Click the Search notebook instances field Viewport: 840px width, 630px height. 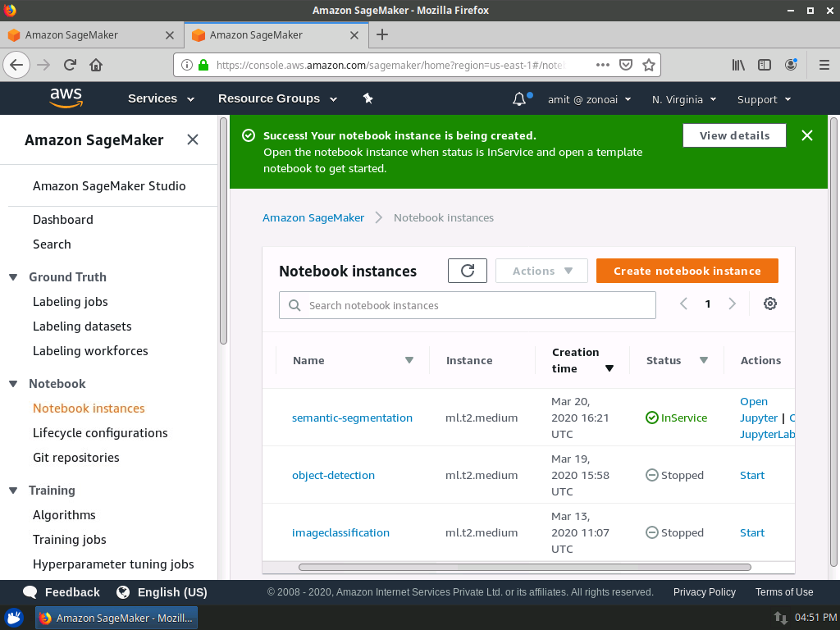[467, 305]
